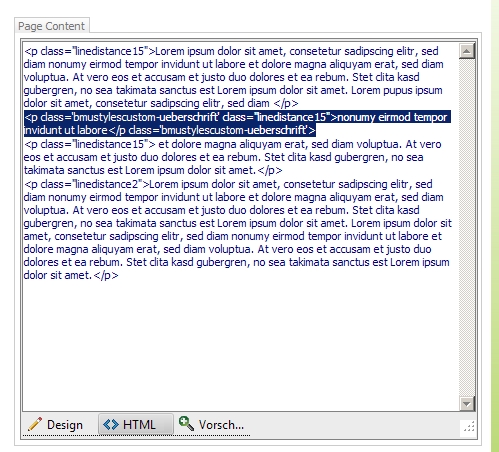Image resolution: width=499 pixels, height=452 pixels.
Task: Select the HTML view tab
Action: click(136, 424)
